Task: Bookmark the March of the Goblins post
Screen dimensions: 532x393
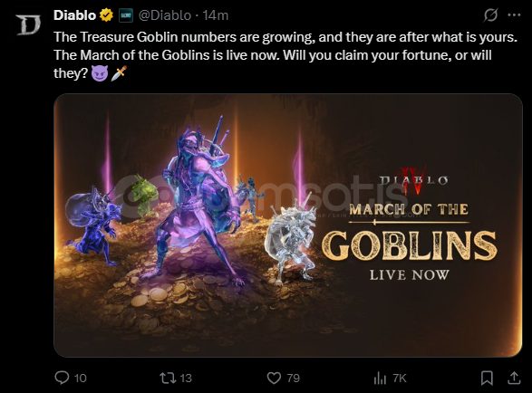Action: click(487, 378)
